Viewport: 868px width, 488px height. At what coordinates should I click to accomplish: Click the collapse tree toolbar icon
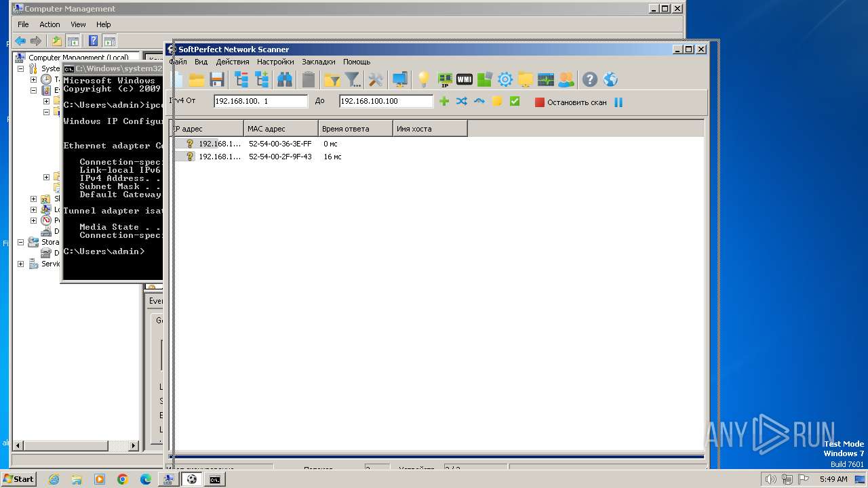241,80
